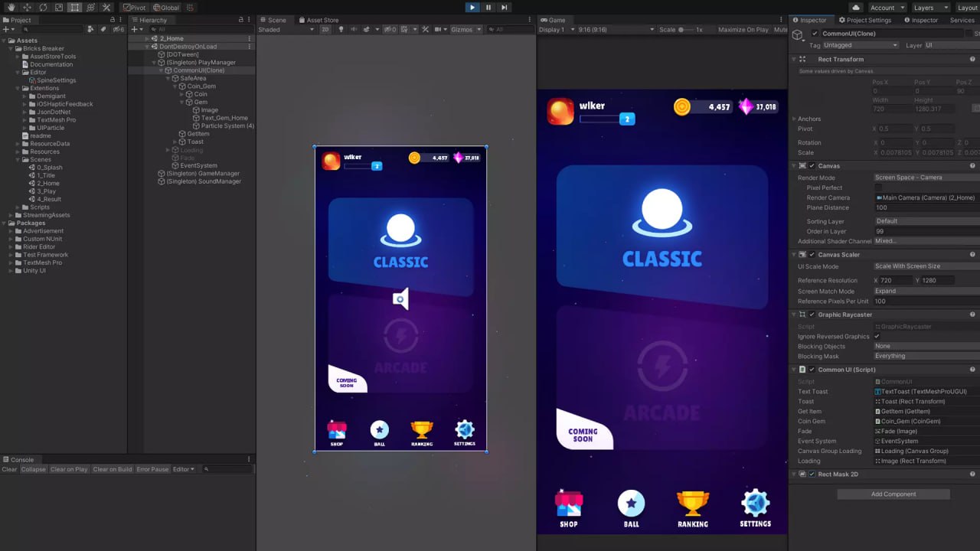This screenshot has width=980, height=551.
Task: Activate the Hand tool
Action: (11, 7)
